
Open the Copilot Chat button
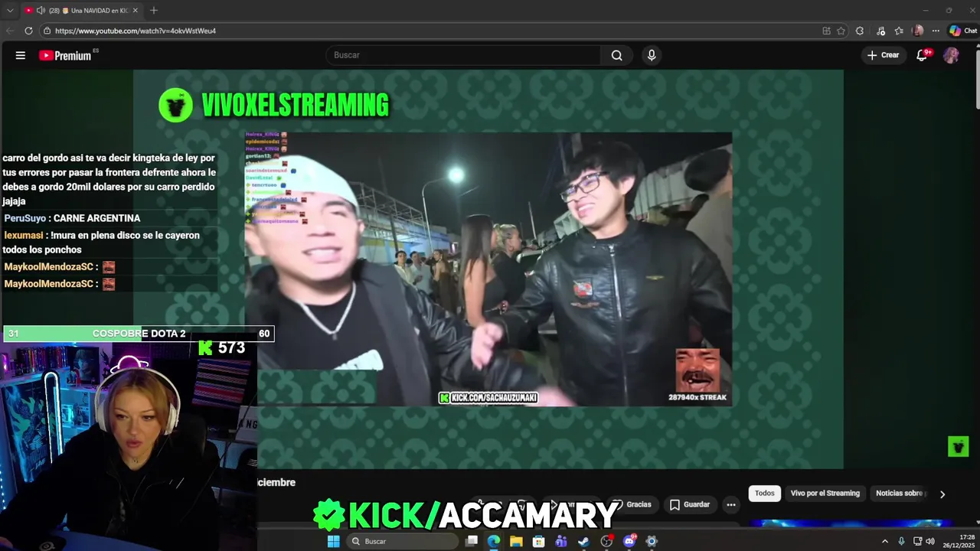963,31
